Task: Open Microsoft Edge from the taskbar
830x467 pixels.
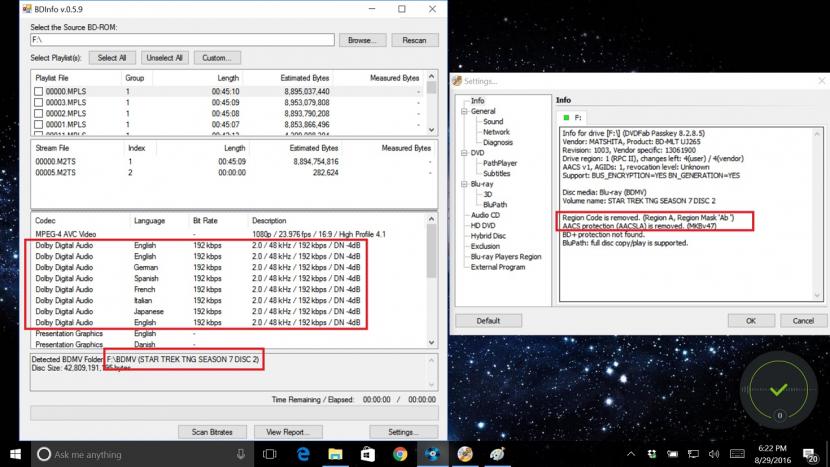Action: [303, 453]
